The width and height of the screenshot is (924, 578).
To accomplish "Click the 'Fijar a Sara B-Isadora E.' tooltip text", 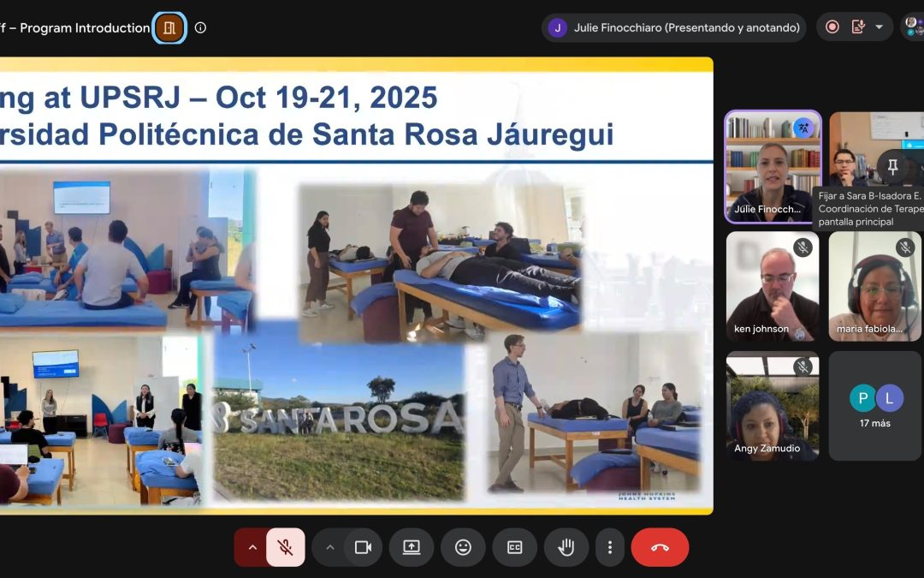I will coord(869,196).
